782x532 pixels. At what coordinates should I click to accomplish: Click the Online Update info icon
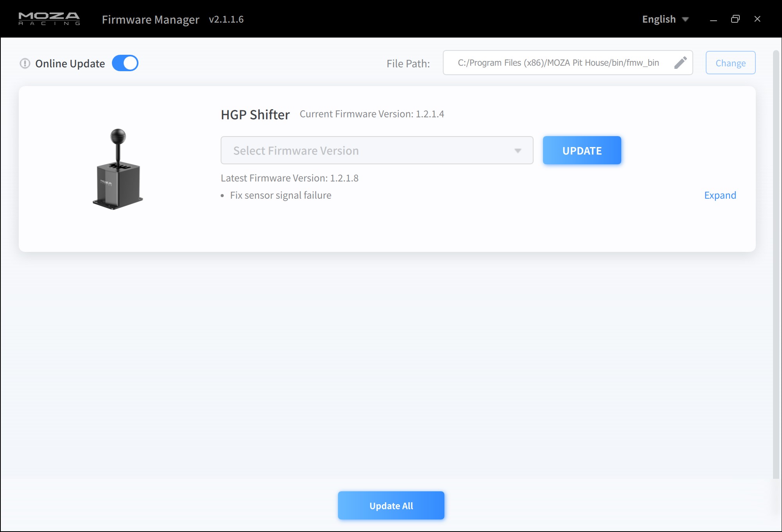point(25,63)
